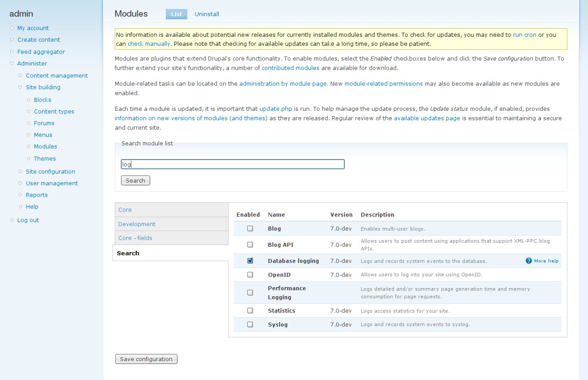Enable the Blog API module
588x380 pixels.
pyautogui.click(x=250, y=245)
